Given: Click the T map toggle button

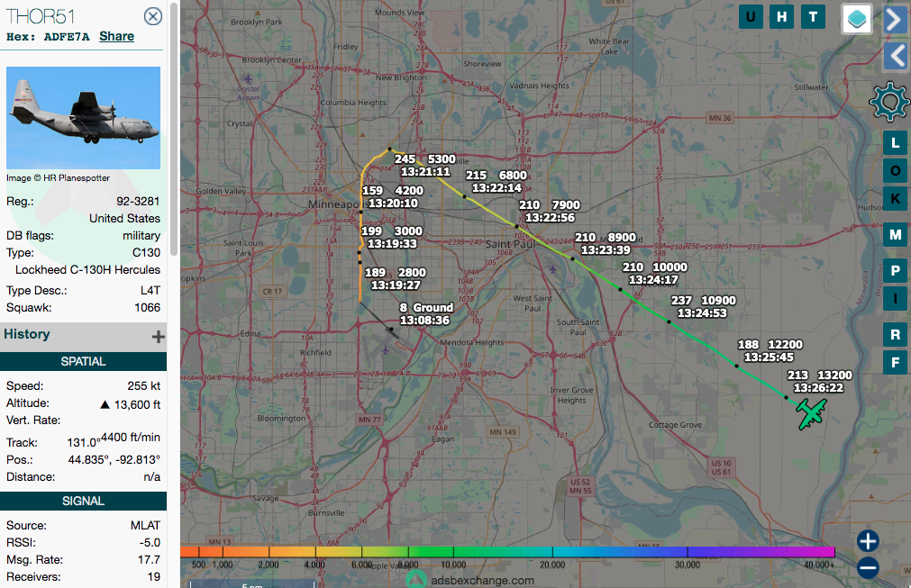Looking at the screenshot, I should point(813,16).
